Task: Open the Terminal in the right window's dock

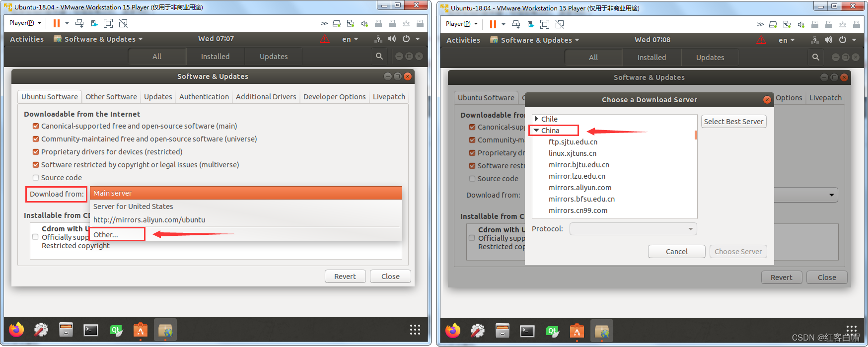Action: click(527, 331)
